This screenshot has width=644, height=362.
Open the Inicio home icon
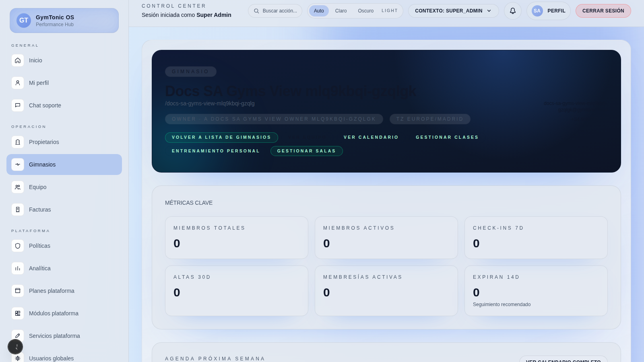18,60
